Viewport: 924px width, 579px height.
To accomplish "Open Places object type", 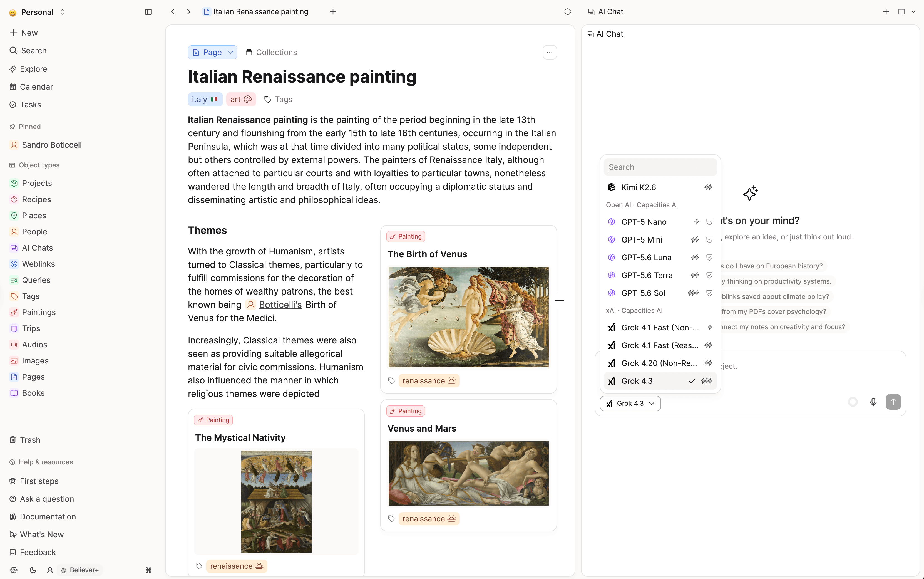I will pyautogui.click(x=34, y=216).
